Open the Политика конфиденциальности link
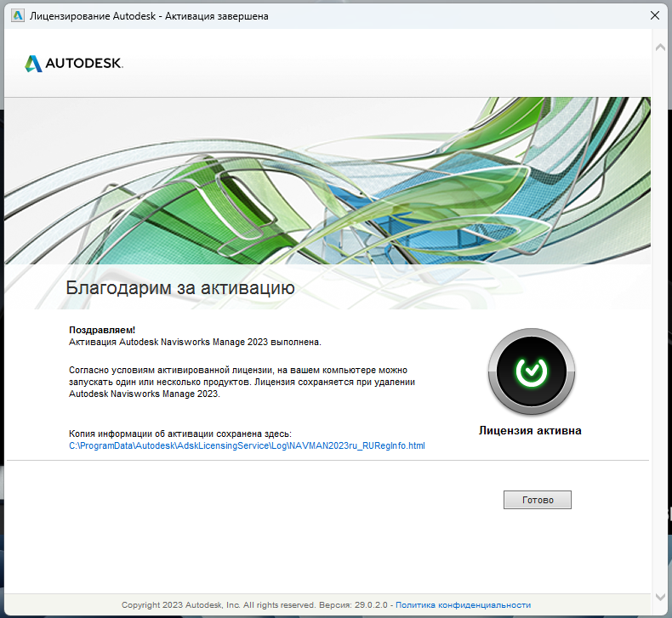The height and width of the screenshot is (618, 672). tap(463, 604)
